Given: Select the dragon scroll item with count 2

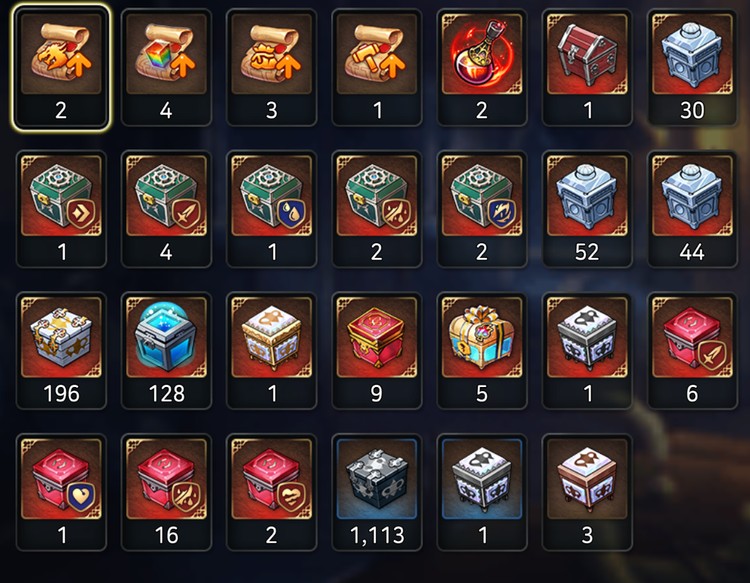Looking at the screenshot, I should click(61, 67).
